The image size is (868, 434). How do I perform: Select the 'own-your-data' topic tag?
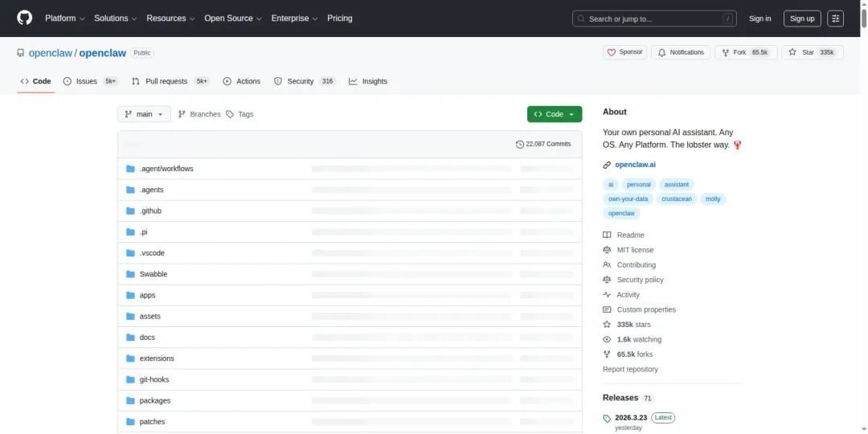pyautogui.click(x=628, y=199)
